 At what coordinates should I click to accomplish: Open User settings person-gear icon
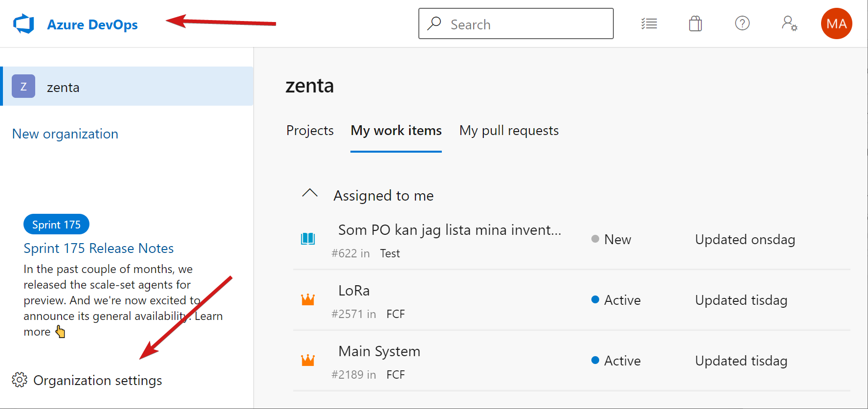click(x=789, y=23)
